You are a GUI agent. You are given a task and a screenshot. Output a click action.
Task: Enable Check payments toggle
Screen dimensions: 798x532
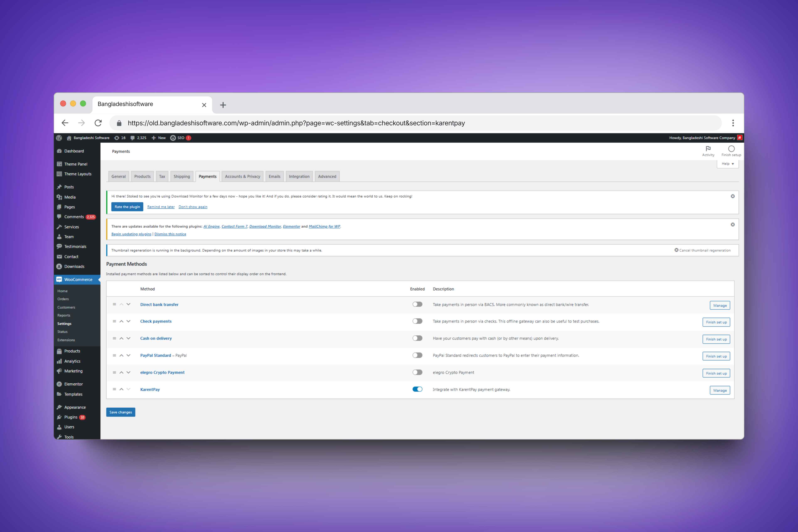[x=417, y=321]
